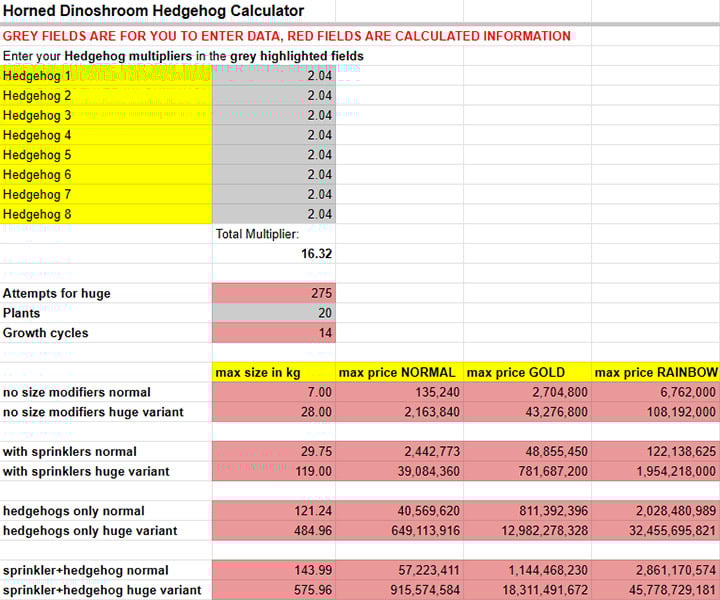This screenshot has height=600, width=720.
Task: Click the NORMAL price cell 915,574,584
Action: point(399,590)
